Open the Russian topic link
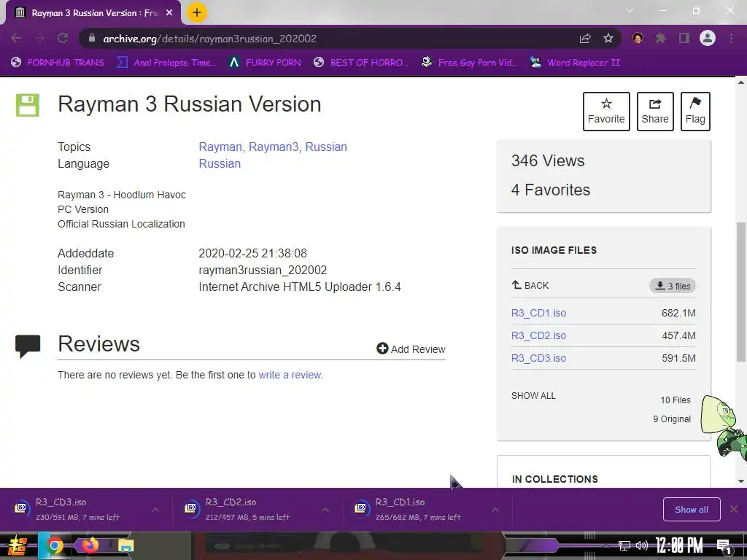This screenshot has width=747, height=560. 326,147
